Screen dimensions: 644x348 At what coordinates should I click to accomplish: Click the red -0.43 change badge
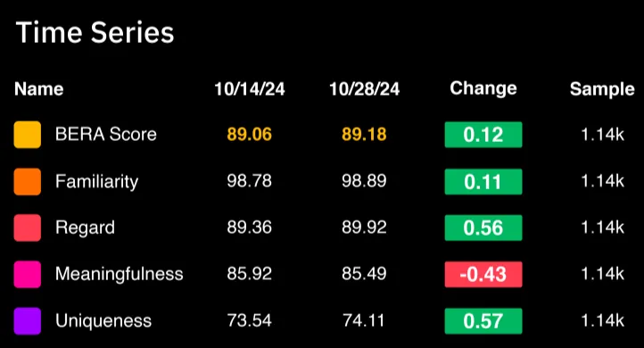483,274
